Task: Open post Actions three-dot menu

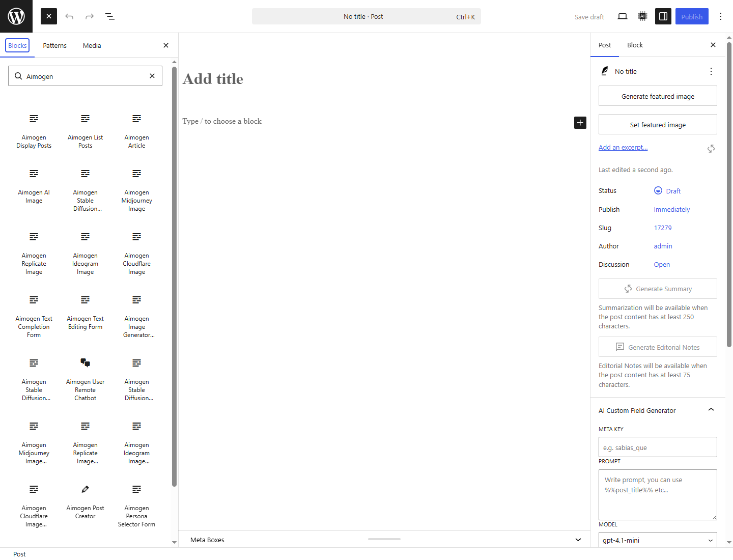Action: pos(711,71)
